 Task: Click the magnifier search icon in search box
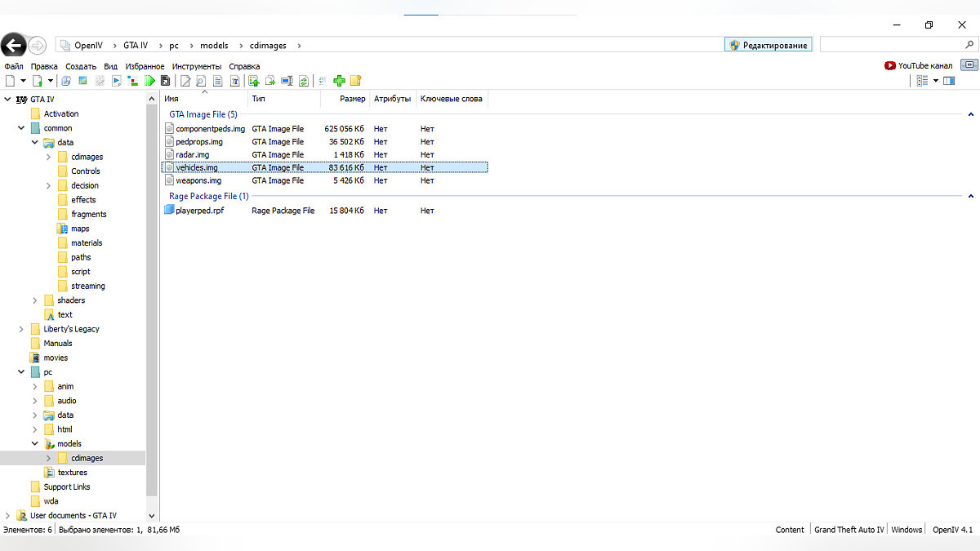tap(969, 45)
